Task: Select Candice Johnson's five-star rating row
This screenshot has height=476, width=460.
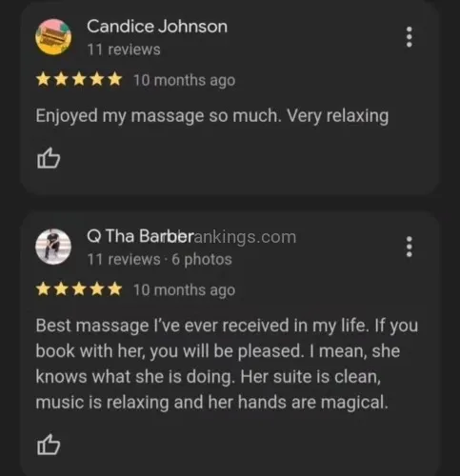Action: 79,80
